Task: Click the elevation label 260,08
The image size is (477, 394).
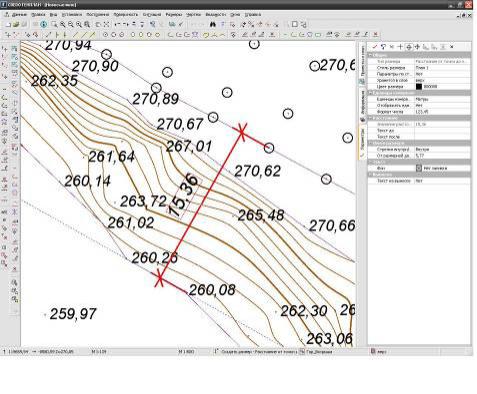Action: click(x=212, y=290)
